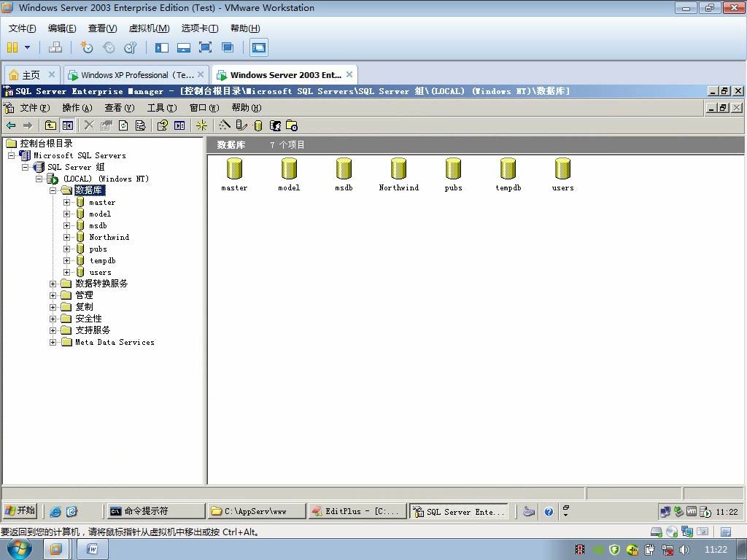Toggle the action pane button beside the Help icon
The image size is (747, 560).
coord(179,125)
